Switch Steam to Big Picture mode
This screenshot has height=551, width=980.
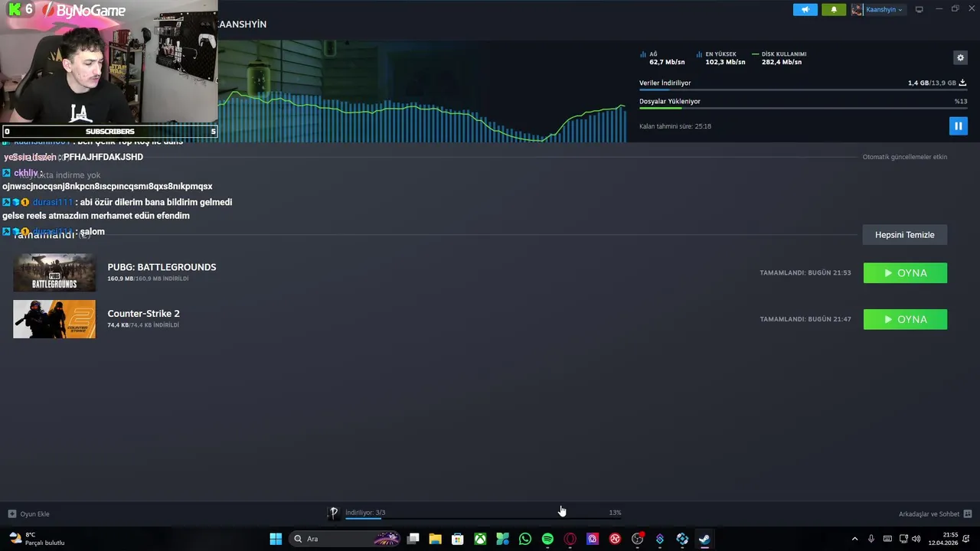[919, 9]
